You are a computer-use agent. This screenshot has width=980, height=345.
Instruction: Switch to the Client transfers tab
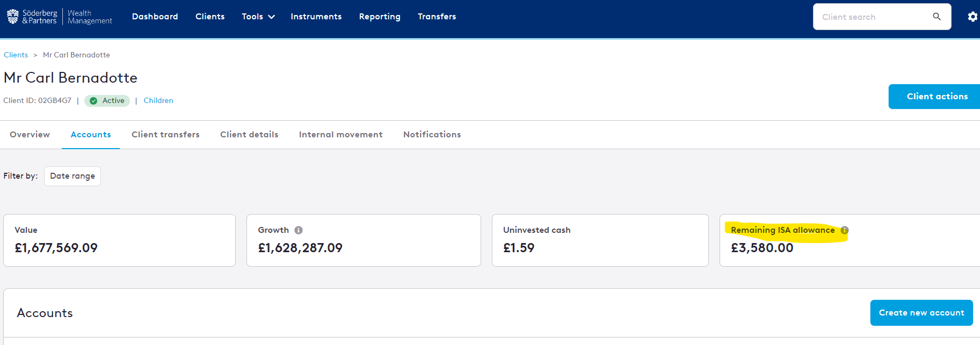[165, 135]
